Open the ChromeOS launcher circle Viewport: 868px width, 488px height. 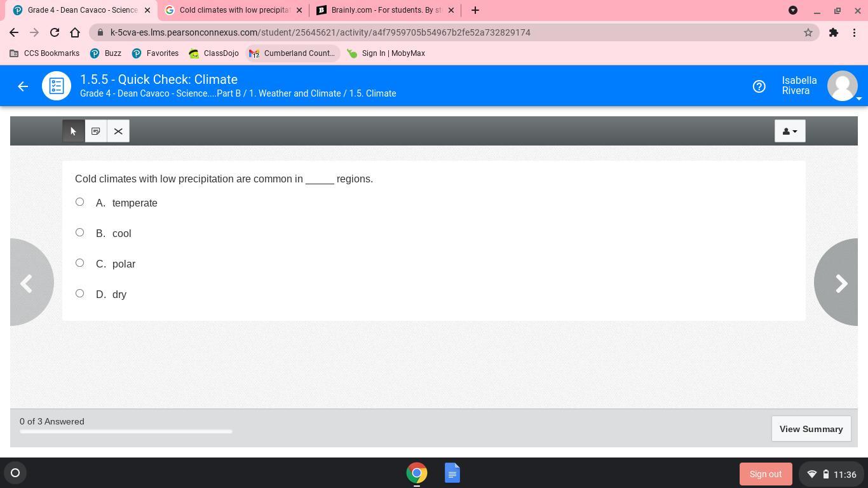tap(15, 473)
